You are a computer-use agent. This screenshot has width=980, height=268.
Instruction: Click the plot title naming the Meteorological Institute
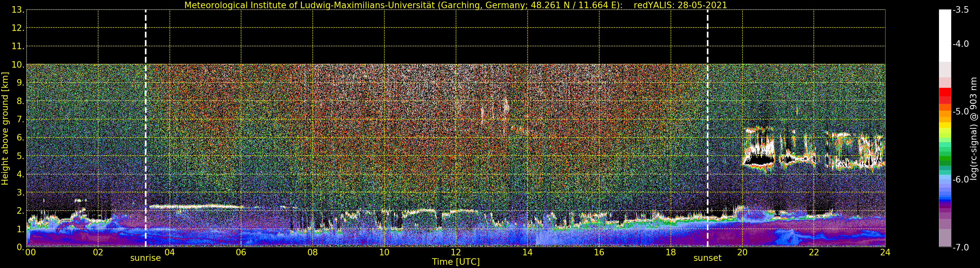(455, 5)
